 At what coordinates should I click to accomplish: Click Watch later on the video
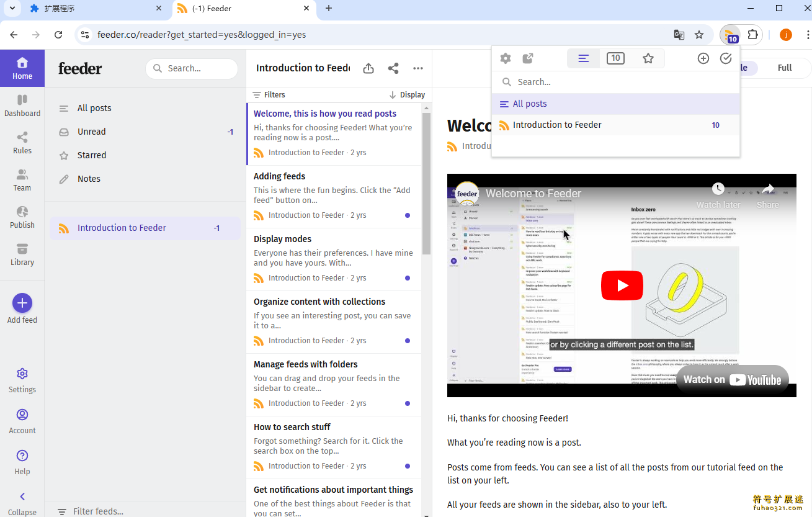(718, 196)
